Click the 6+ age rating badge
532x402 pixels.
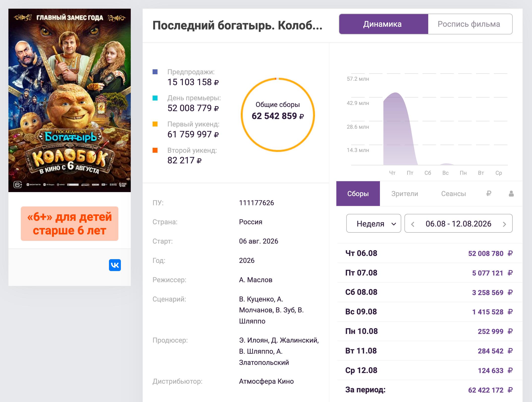pos(70,224)
